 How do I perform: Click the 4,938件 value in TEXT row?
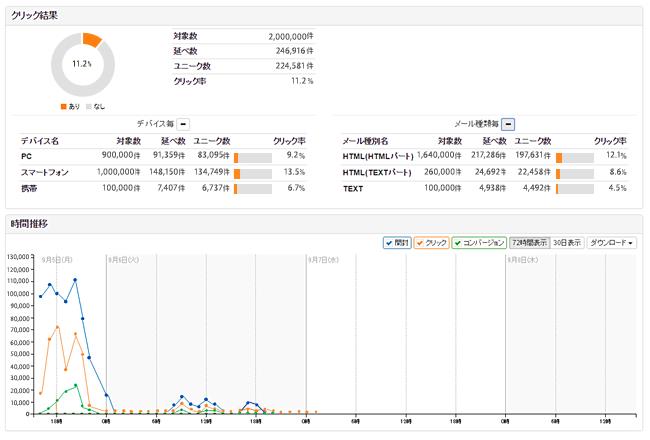click(493, 188)
